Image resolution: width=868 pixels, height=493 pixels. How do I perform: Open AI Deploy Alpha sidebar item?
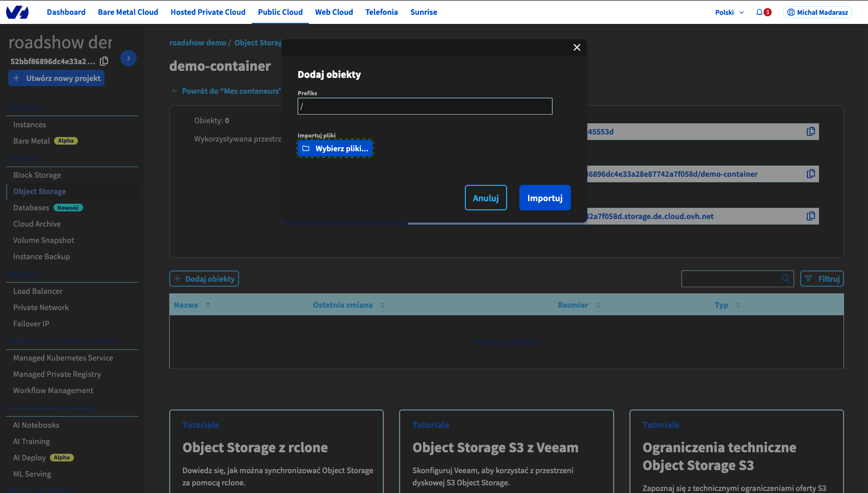coord(43,458)
